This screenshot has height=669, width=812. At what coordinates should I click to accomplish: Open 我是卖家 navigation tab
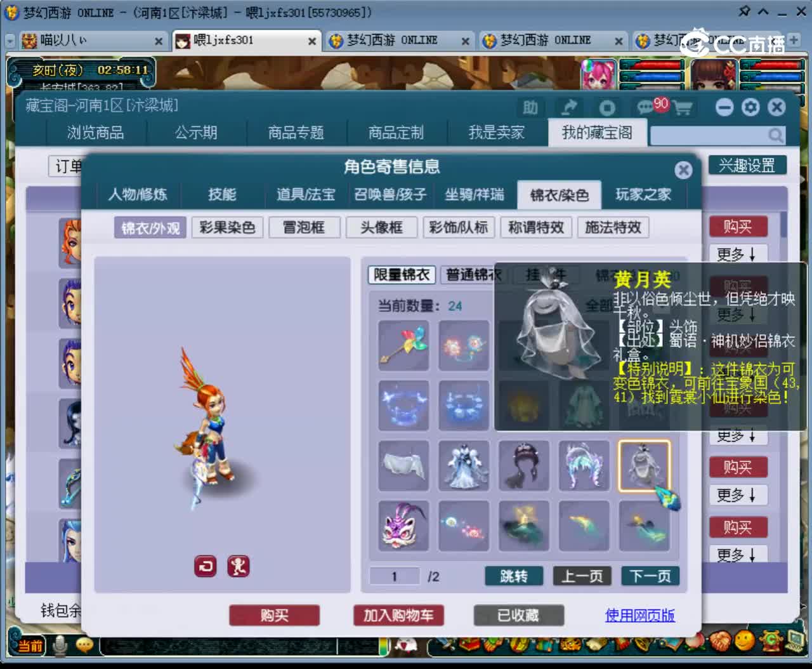tap(497, 133)
